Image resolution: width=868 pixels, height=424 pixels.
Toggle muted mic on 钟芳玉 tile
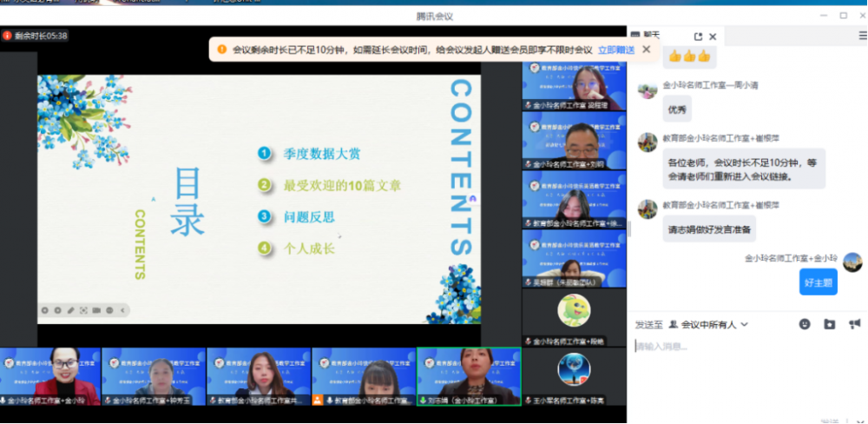point(108,401)
